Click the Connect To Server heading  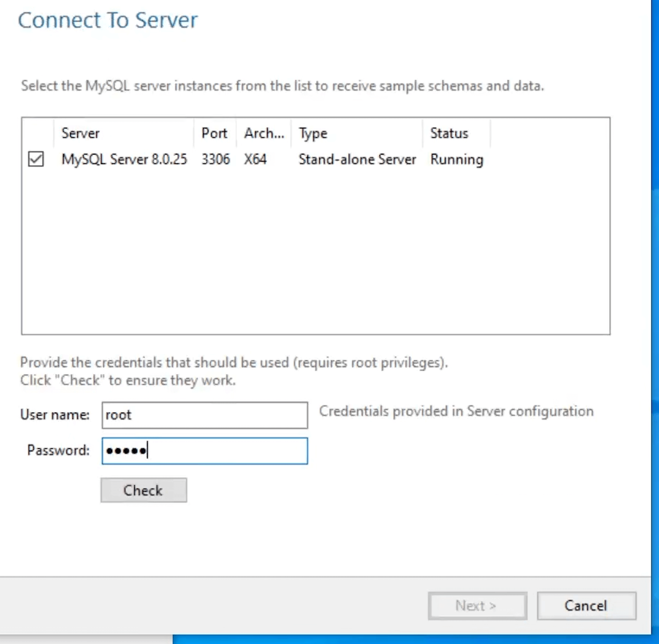(108, 20)
